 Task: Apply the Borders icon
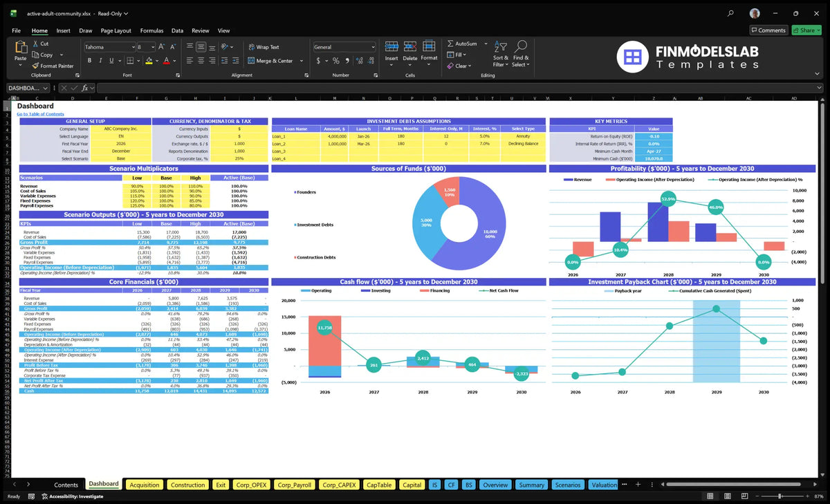tap(129, 61)
